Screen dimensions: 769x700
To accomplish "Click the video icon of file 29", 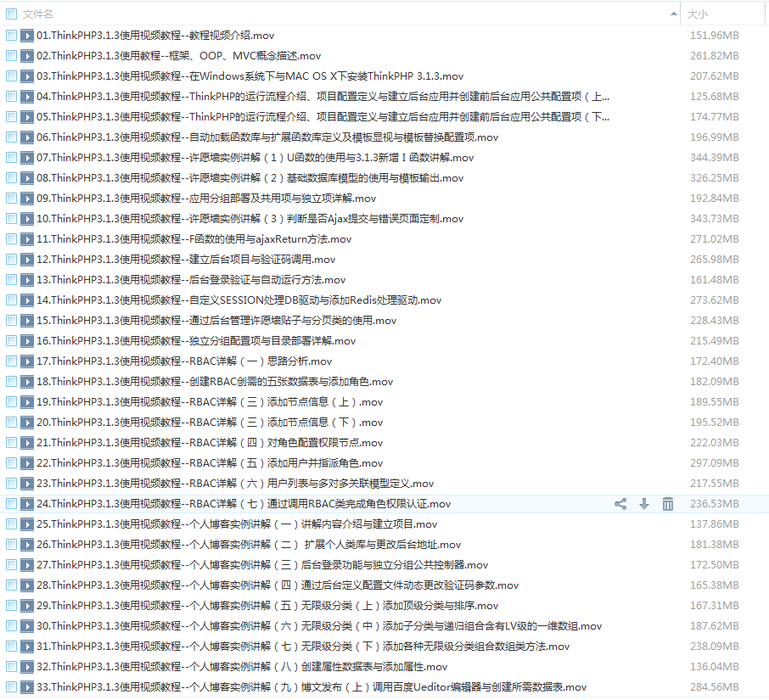I will point(27,605).
